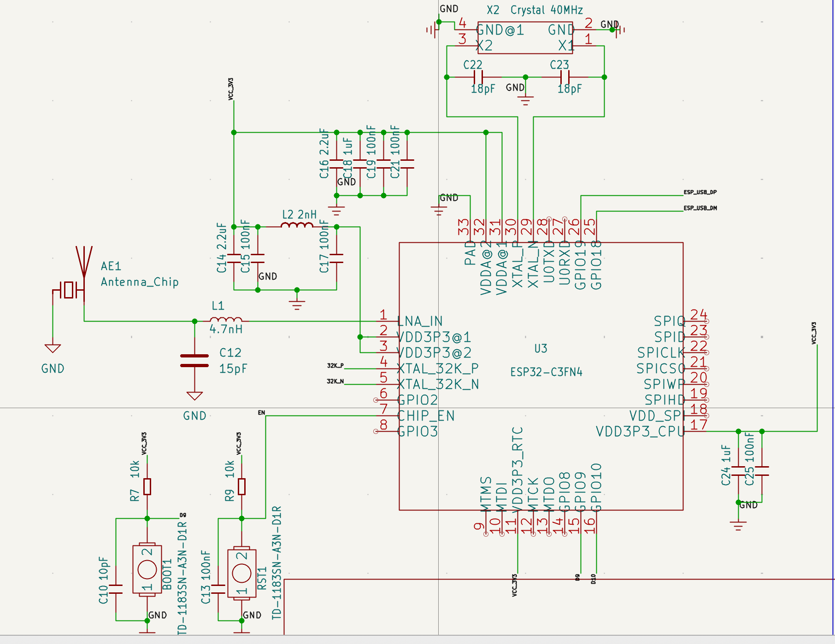Image resolution: width=835 pixels, height=644 pixels.
Task: Select the C19 capacitor symbol
Action: pyautogui.click(x=383, y=164)
